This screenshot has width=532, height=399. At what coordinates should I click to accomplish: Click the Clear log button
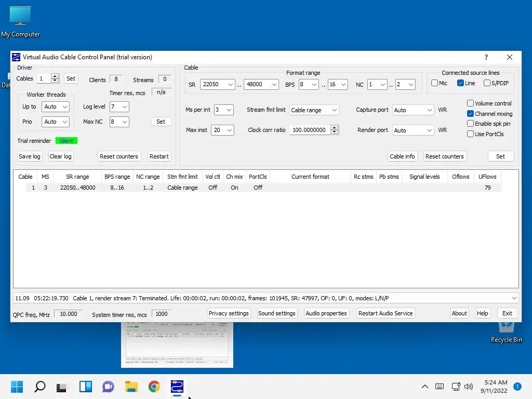coord(60,156)
